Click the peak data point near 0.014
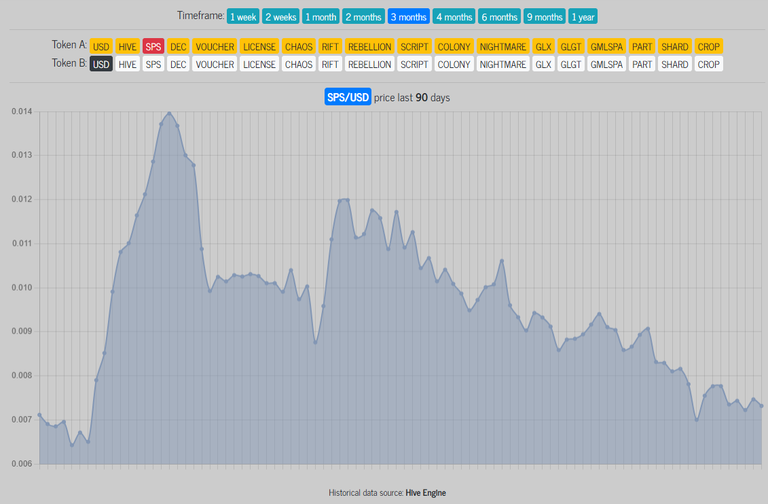Viewport: 768px width, 504px height. tap(169, 113)
